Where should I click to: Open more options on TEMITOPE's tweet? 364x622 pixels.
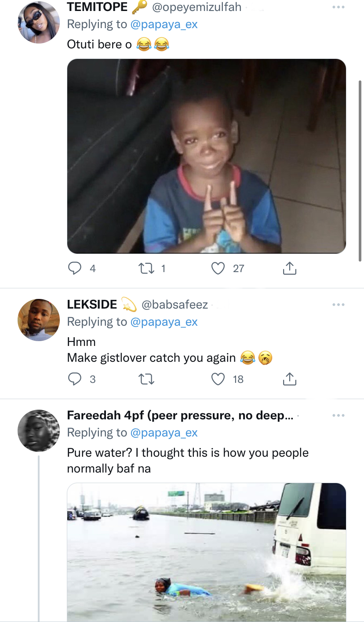click(339, 7)
